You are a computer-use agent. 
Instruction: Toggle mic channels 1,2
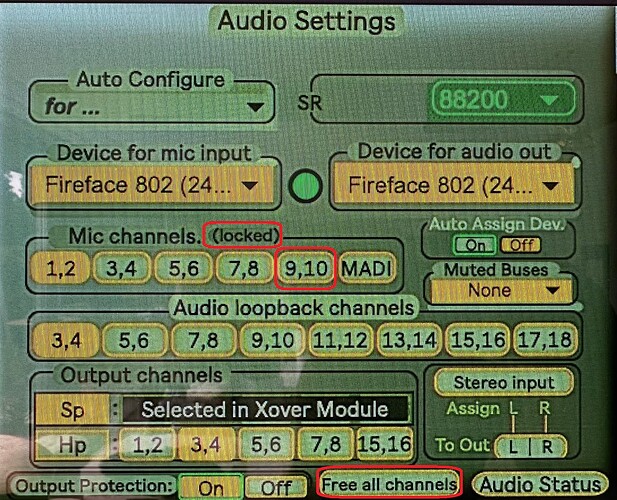point(60,268)
